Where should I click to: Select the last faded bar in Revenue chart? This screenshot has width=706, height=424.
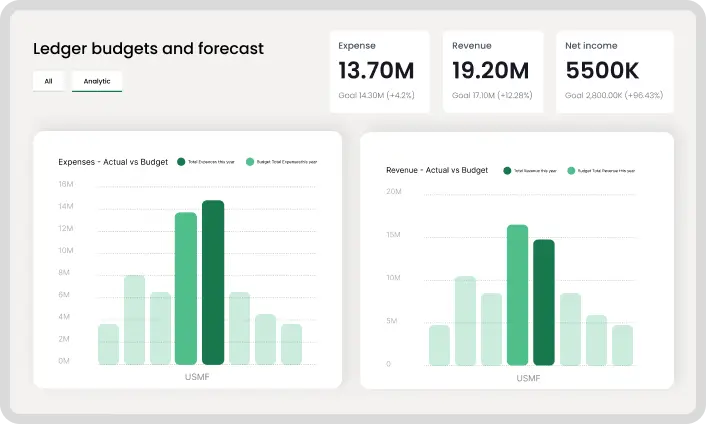click(x=622, y=345)
